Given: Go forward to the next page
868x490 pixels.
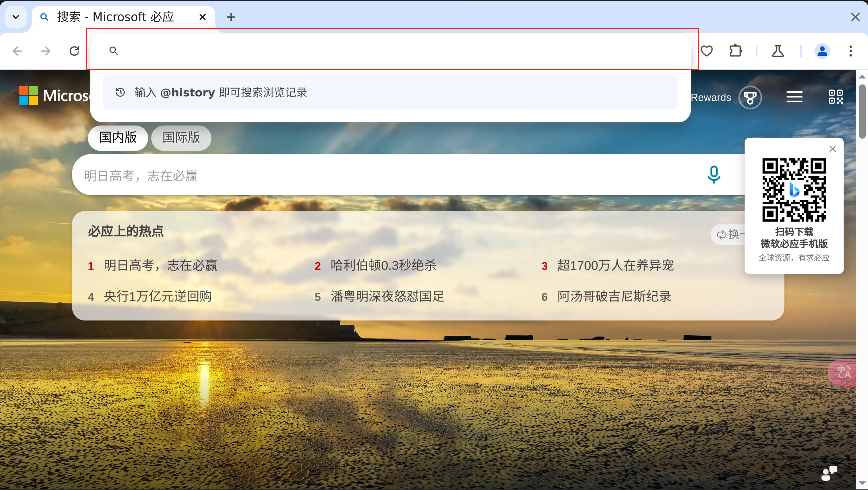Looking at the screenshot, I should (x=46, y=51).
